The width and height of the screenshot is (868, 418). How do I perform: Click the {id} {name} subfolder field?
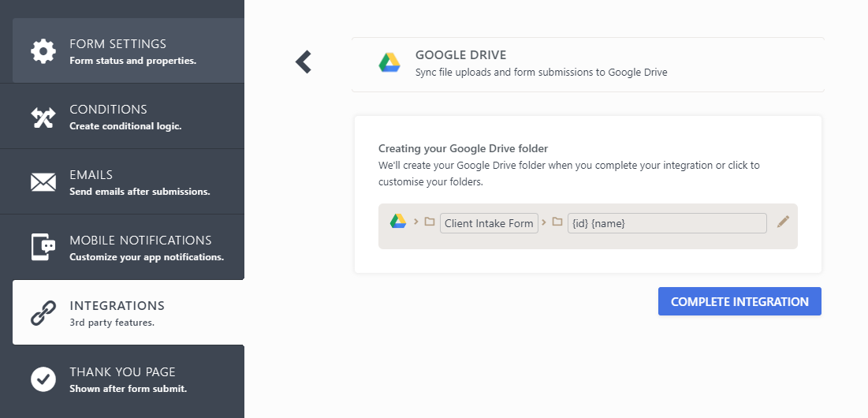click(666, 223)
